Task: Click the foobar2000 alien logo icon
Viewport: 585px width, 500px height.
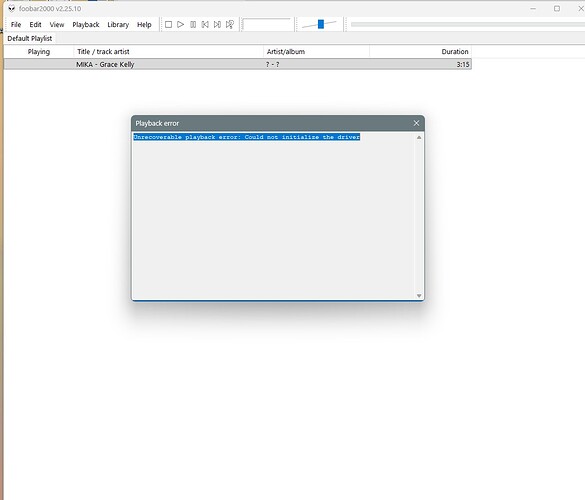Action: [x=12, y=8]
